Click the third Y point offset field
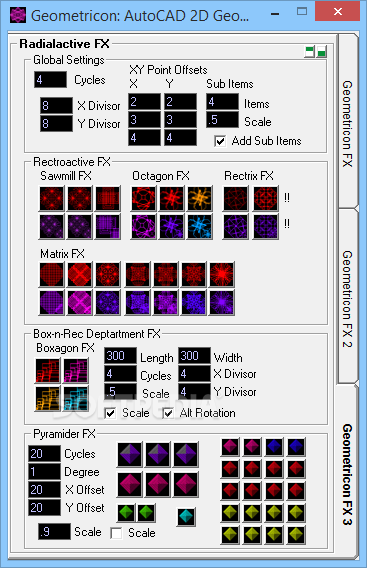This screenshot has width=367, height=568. [180, 138]
